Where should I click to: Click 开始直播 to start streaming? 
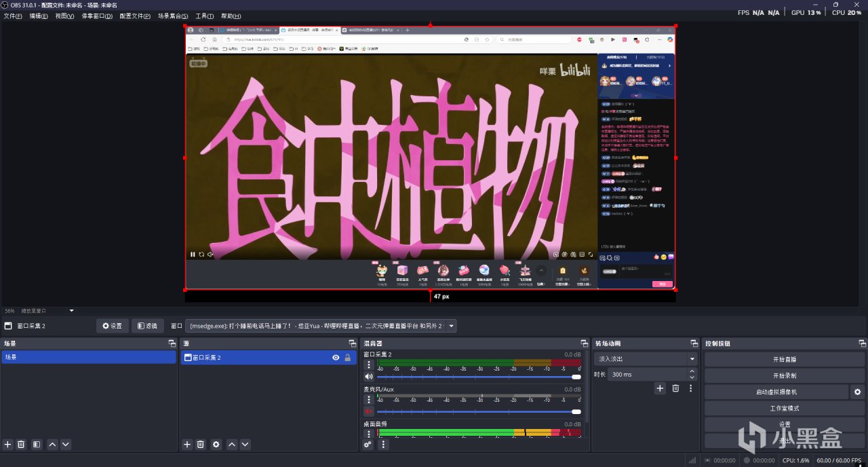tap(785, 359)
